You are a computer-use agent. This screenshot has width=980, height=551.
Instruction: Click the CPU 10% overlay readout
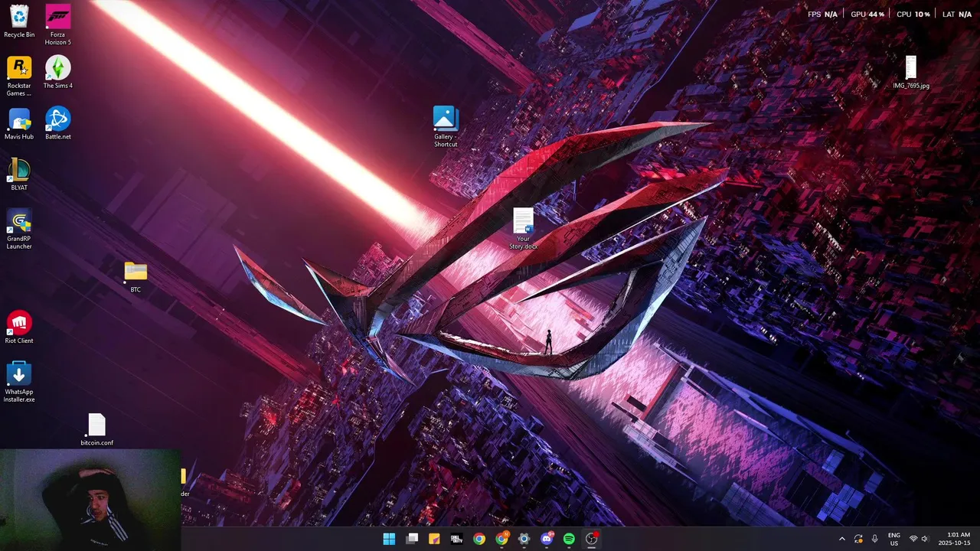(x=913, y=14)
